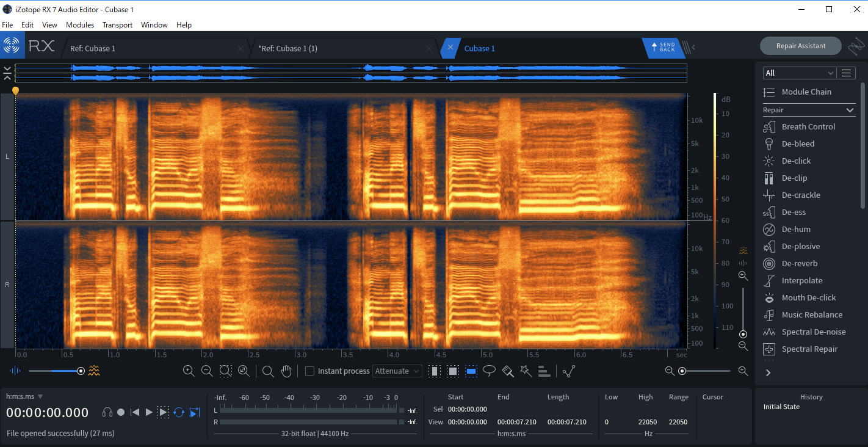
Task: Click the Play selection button
Action: tap(163, 412)
